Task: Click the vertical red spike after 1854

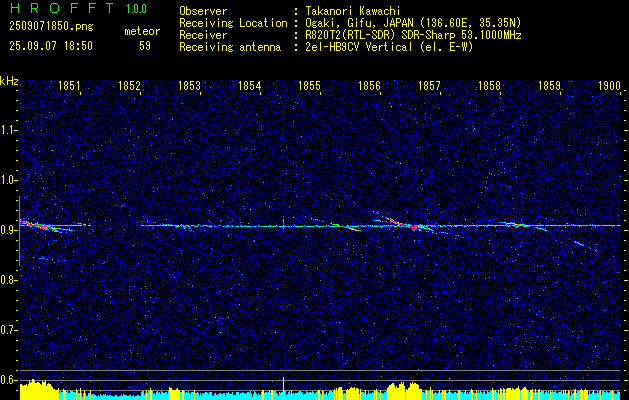Action: (284, 222)
